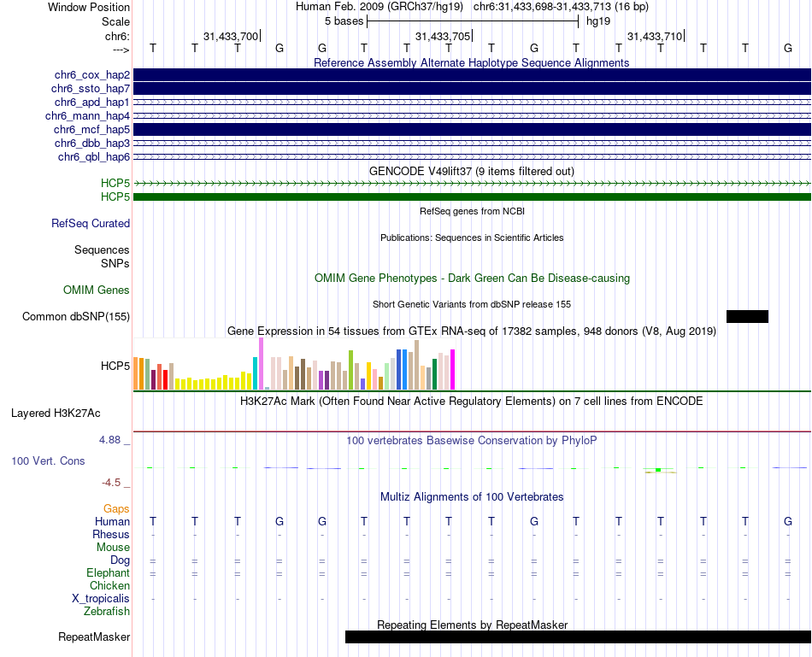Click the Sequences track label
The height and width of the screenshot is (657, 812).
coord(102,250)
